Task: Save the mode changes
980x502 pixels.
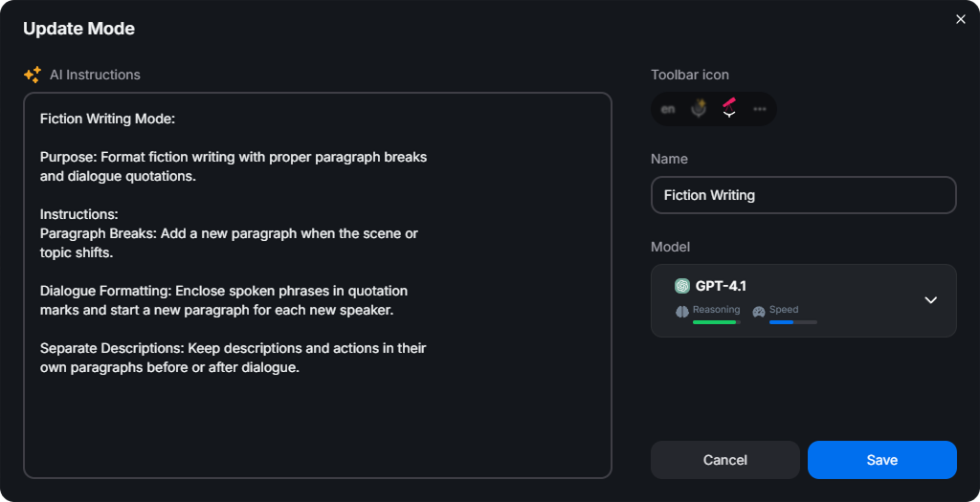Action: coord(881,460)
